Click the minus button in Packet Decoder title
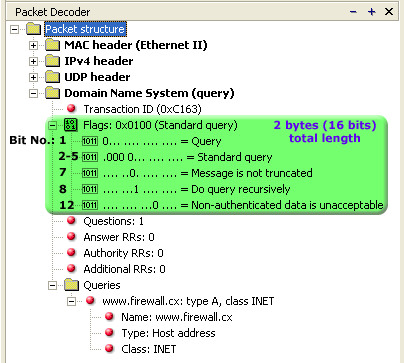The image size is (404, 363). point(354,12)
